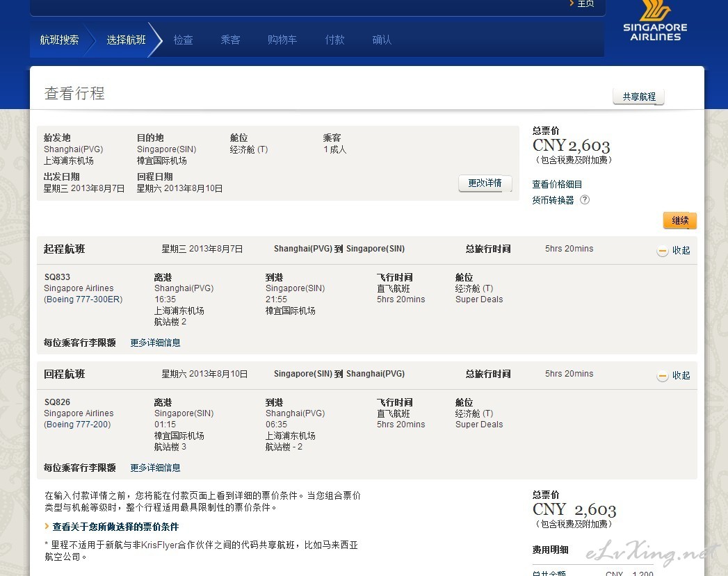
Task: Click the upper CNY 2,603 total price
Action: pyautogui.click(x=571, y=146)
